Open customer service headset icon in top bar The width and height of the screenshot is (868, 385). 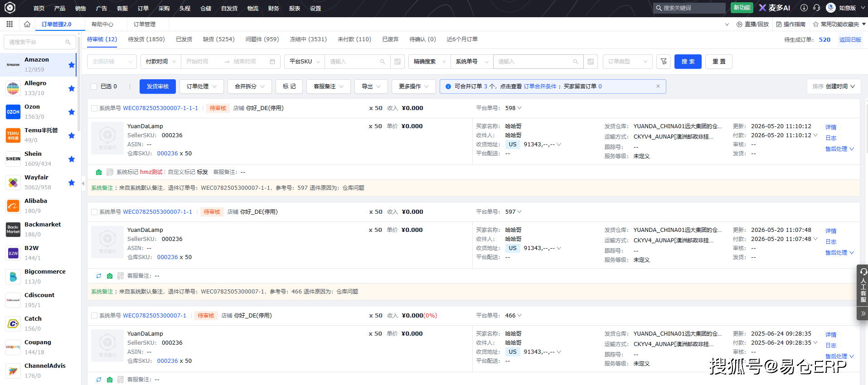817,8
